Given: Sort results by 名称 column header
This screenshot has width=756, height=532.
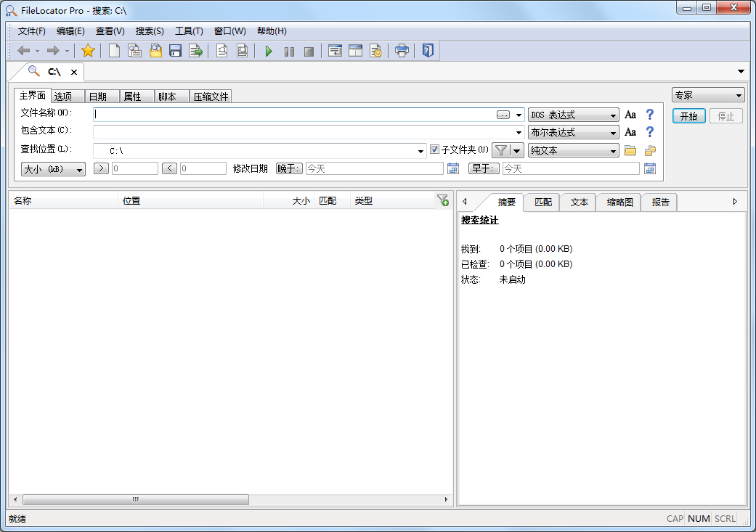Looking at the screenshot, I should [x=63, y=200].
